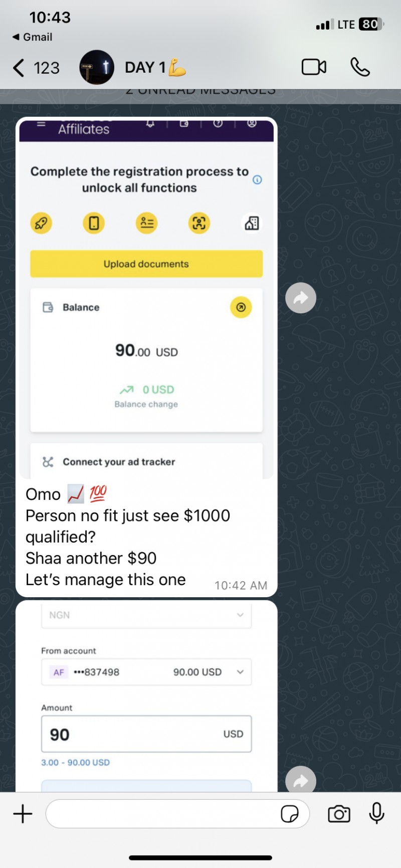Open DAY 1 chat profile picture
The image size is (401, 868).
[97, 67]
